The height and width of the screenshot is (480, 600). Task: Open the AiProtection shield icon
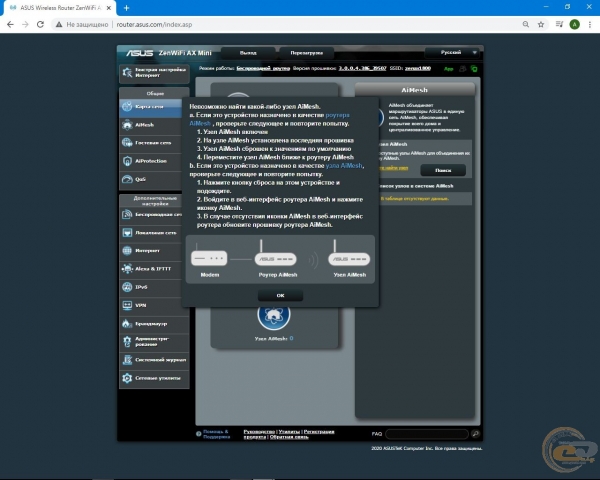click(127, 161)
